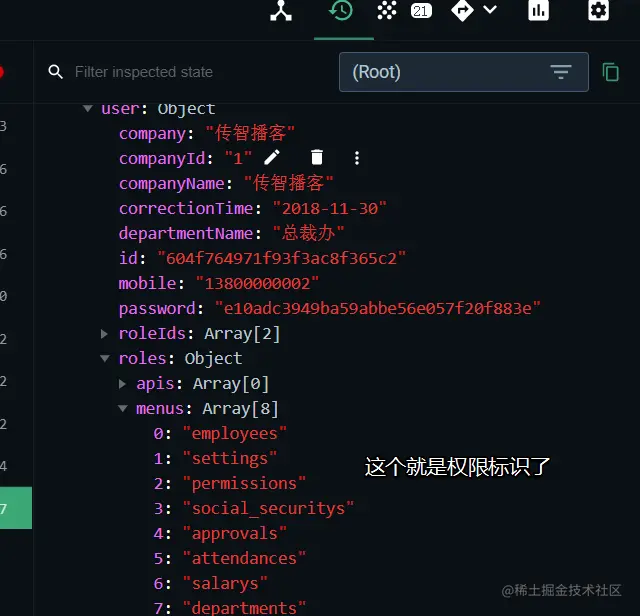Open the Performance bar chart tab
The width and height of the screenshot is (640, 616).
tap(538, 10)
